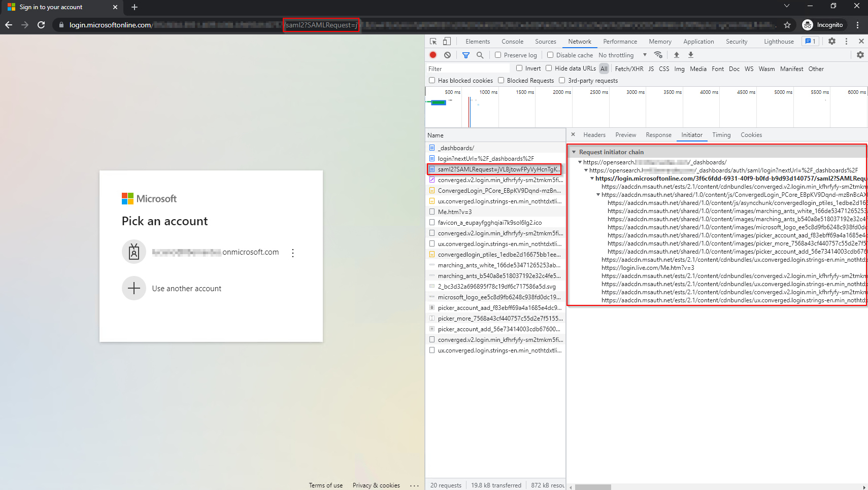This screenshot has width=868, height=490.
Task: Select the All filter type
Action: [x=604, y=69]
